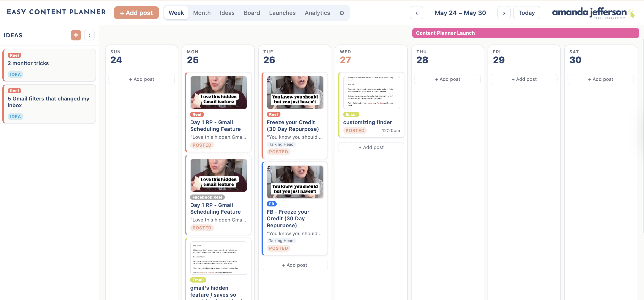Viewport: 644px width, 300px height.
Task: Open the Launches tab
Action: point(282,13)
